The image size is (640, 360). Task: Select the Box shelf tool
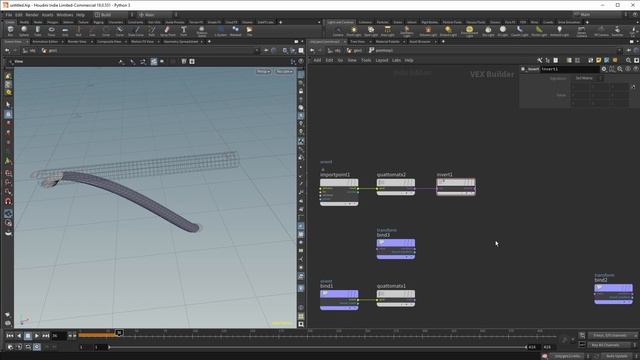click(x=11, y=31)
